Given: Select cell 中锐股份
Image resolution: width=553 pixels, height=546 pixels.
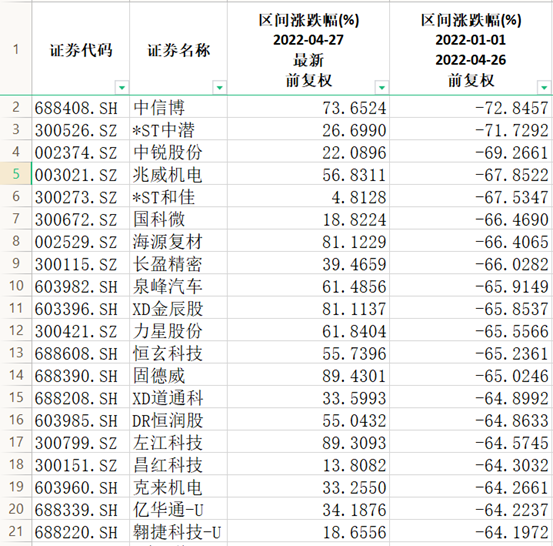Looking at the screenshot, I should pyautogui.click(x=178, y=152).
